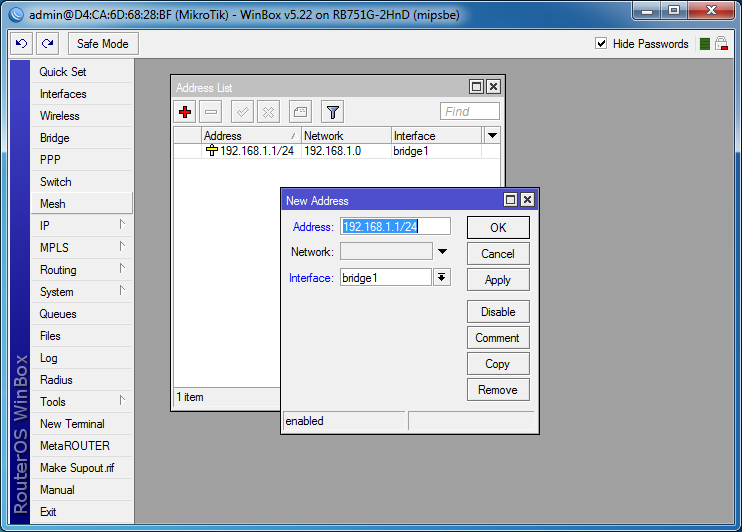Click the Network input field
This screenshot has height=532, width=742.
(386, 251)
